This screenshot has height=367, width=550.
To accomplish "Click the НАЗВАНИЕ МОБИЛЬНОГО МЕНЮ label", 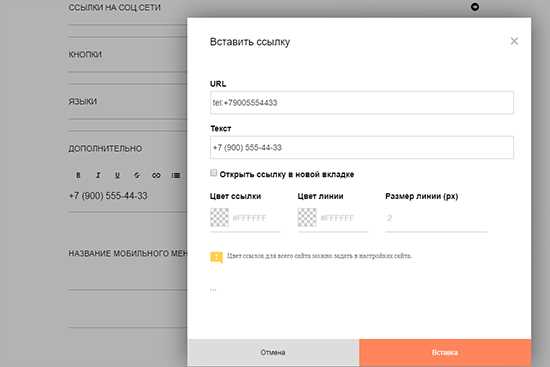I will (128, 253).
